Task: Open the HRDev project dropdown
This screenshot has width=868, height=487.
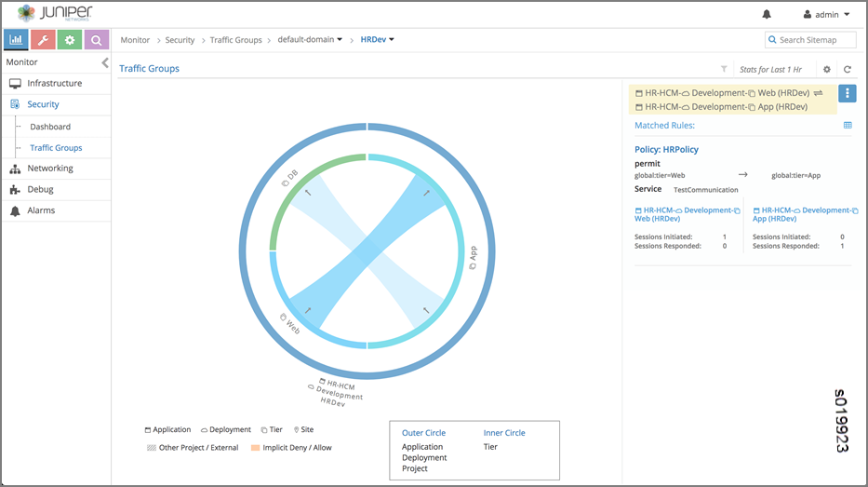Action: point(378,39)
